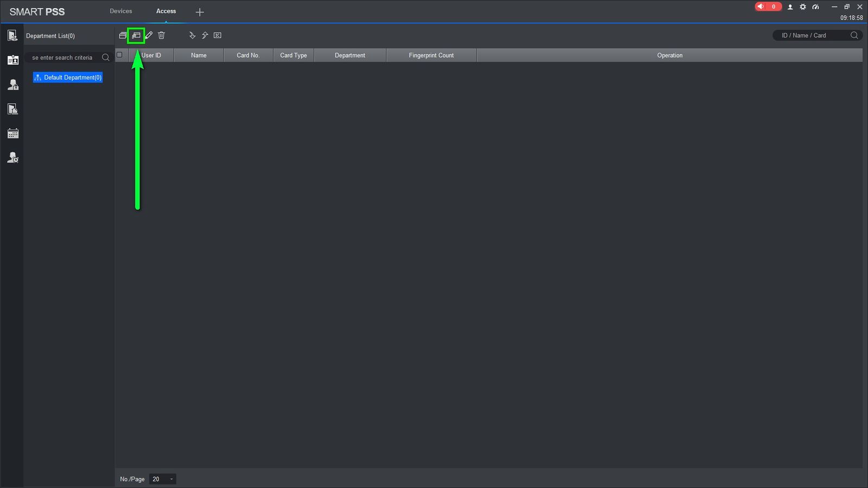
Task: Click the User ID column header
Action: point(151,55)
